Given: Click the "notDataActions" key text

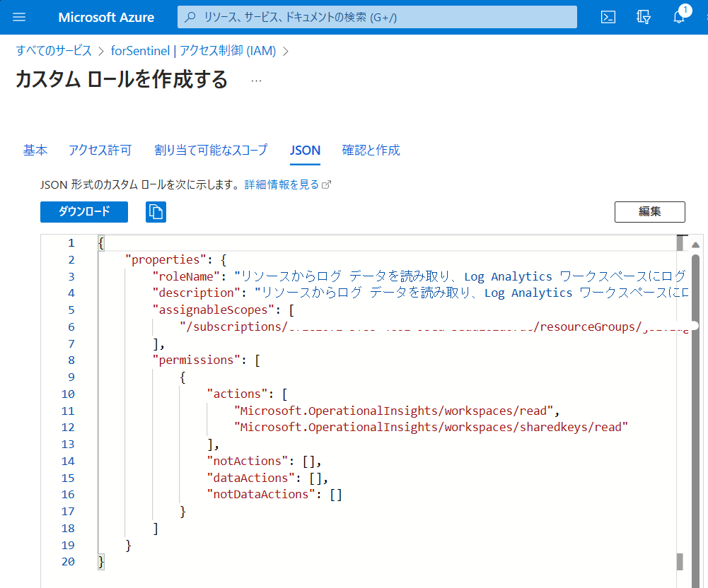Looking at the screenshot, I should tap(260, 494).
